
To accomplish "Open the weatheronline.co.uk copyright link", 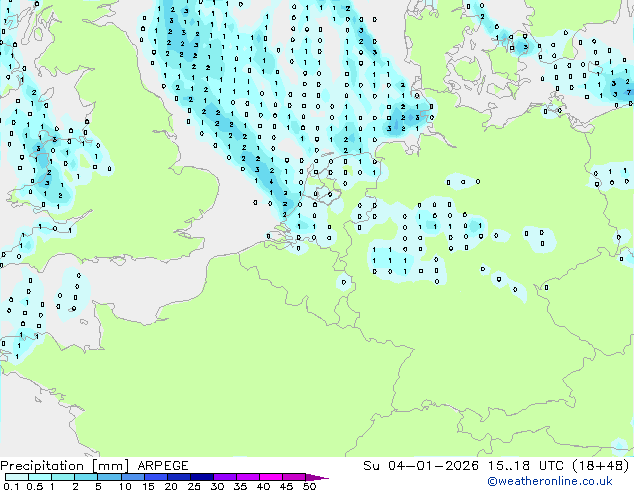I will pyautogui.click(x=549, y=481).
